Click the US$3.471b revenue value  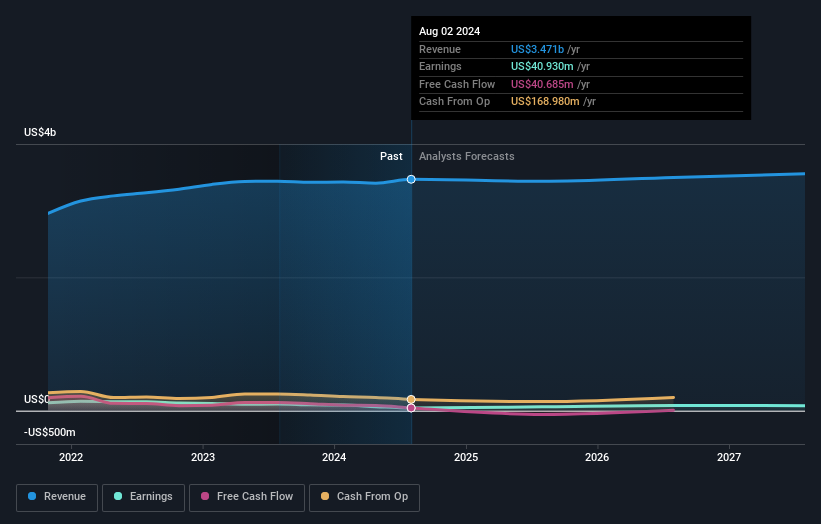pyautogui.click(x=537, y=49)
